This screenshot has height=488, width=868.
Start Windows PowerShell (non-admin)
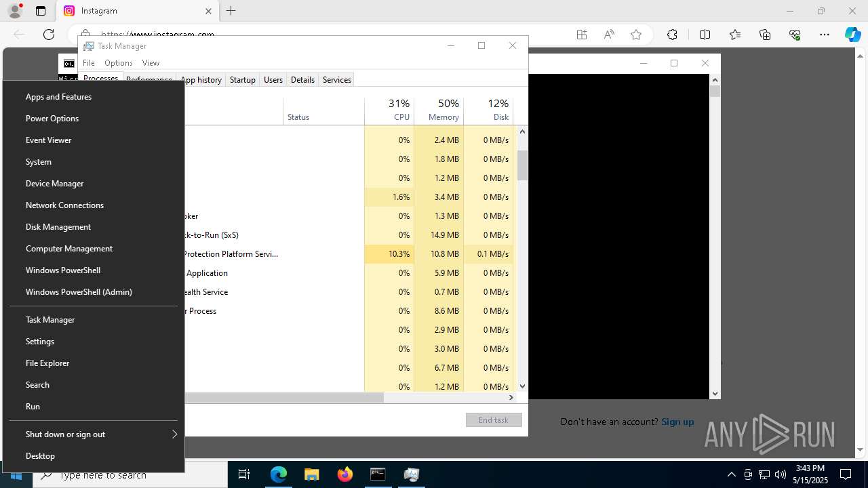(x=94, y=270)
